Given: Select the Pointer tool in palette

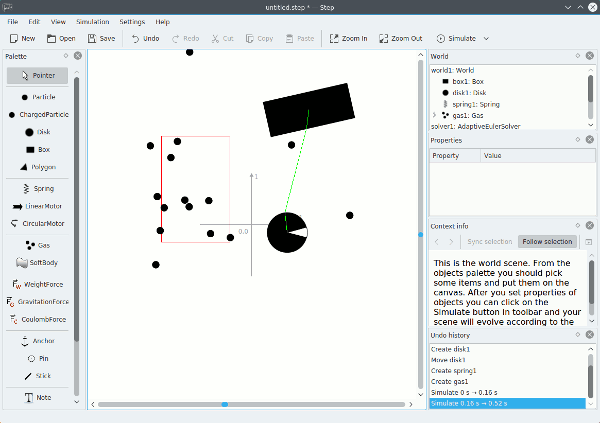Looking at the screenshot, I should (x=37, y=75).
